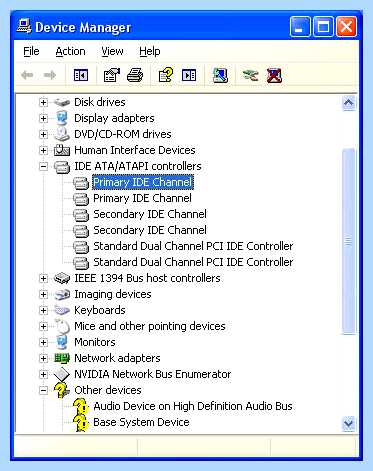Open Properties from the toolbar icon
Screen dimensions: 373x471
112,75
